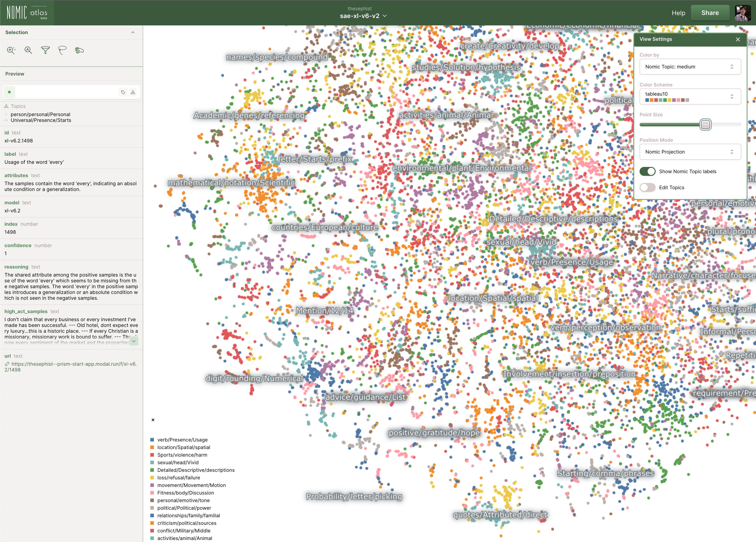The height and width of the screenshot is (542, 756).
Task: Select the vector search magnifier tool
Action: pos(11,50)
